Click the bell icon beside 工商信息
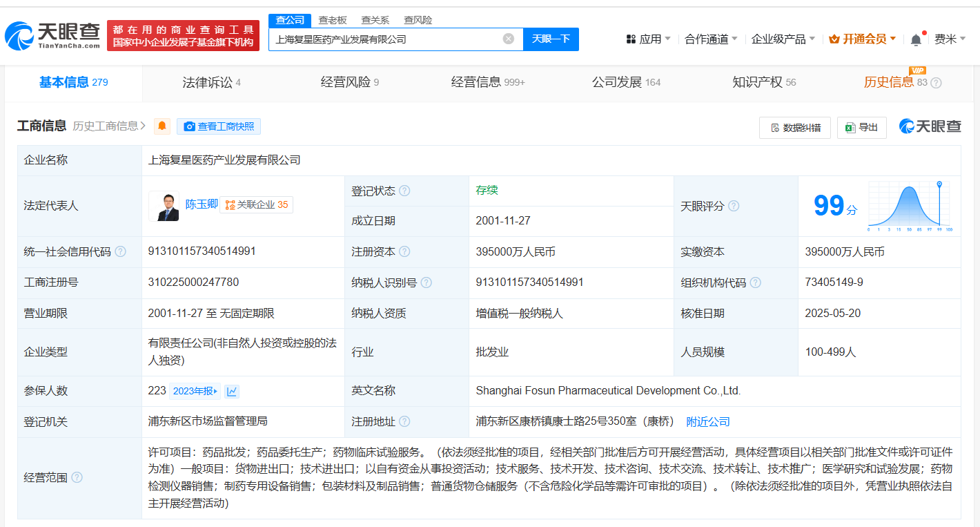The image size is (980, 527). pyautogui.click(x=161, y=127)
